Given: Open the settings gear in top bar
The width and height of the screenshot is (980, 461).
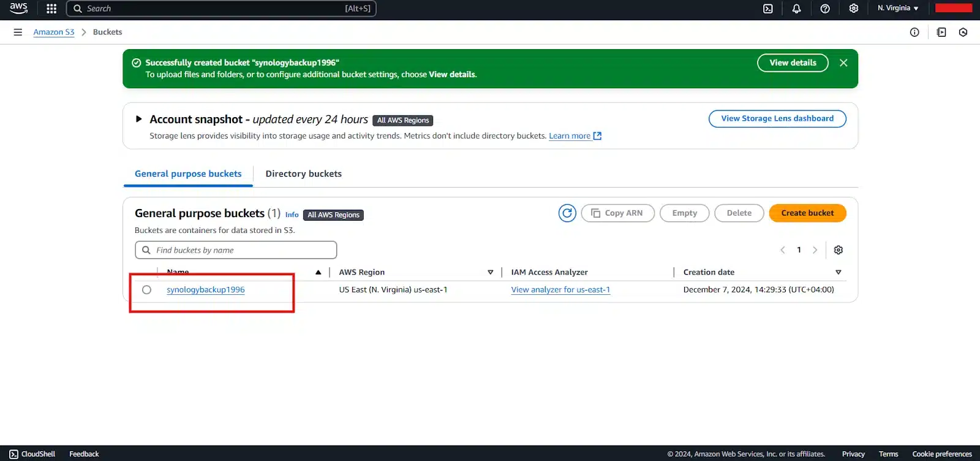Looking at the screenshot, I should [x=853, y=9].
